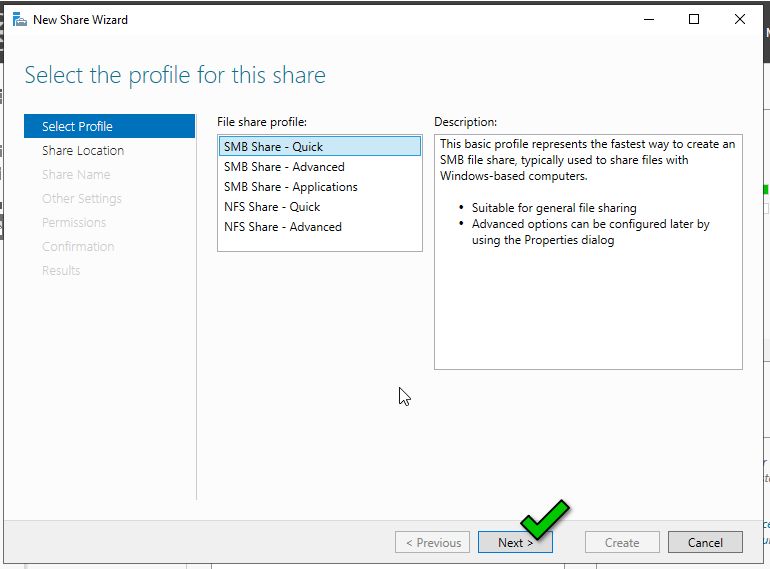Open the Confirmation step in the sidebar
This screenshot has height=569, width=770.
click(78, 247)
